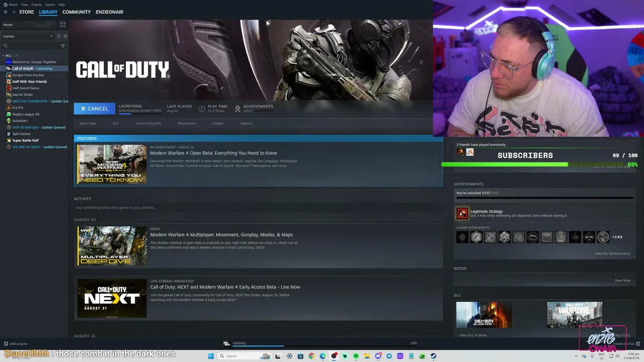Open the Friends menu
The image size is (644, 362).
pos(37,5)
